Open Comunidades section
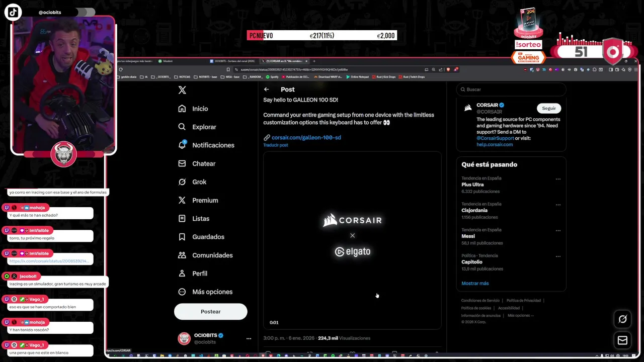 point(205,255)
